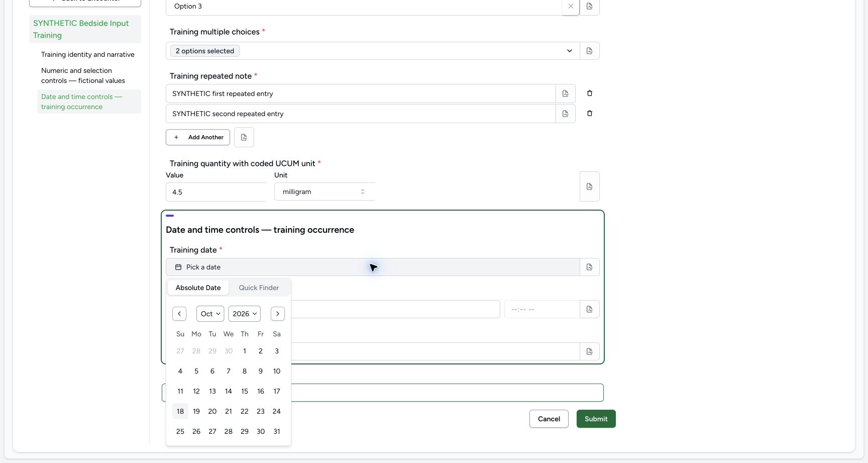Click the time input field
The height and width of the screenshot is (463, 868).
pos(542,309)
